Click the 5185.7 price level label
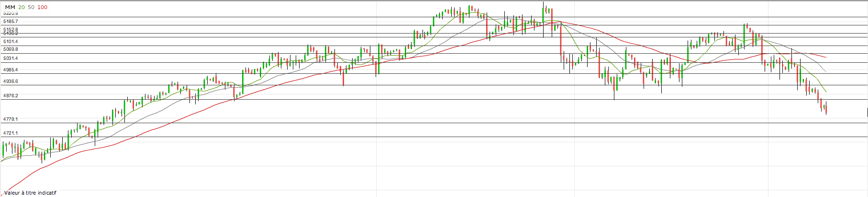The width and height of the screenshot is (868, 197). pyautogui.click(x=11, y=22)
